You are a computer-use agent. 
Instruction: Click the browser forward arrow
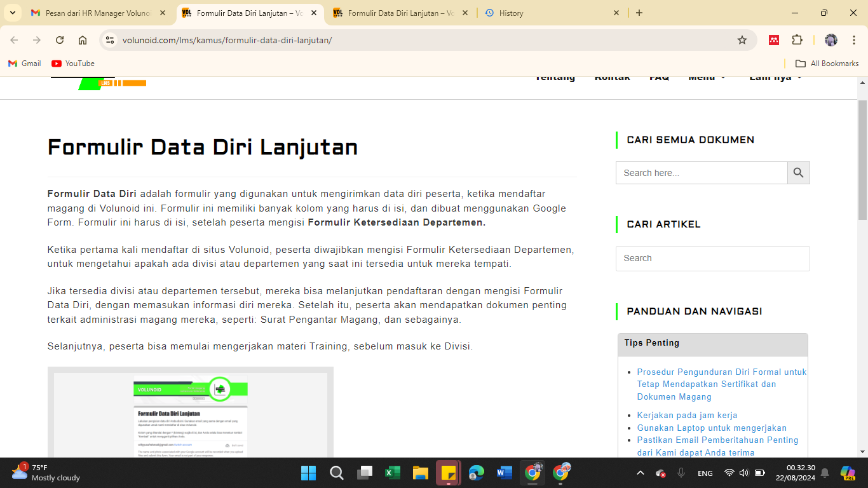click(37, 40)
